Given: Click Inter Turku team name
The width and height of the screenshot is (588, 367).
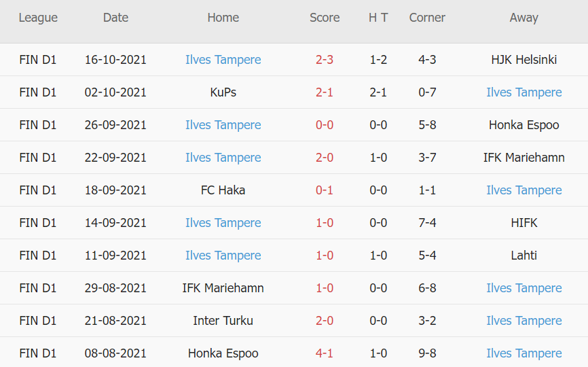Looking at the screenshot, I should pyautogui.click(x=223, y=321).
